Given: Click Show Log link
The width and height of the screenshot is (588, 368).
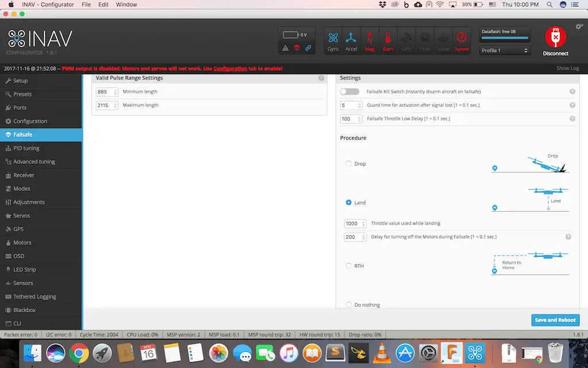Looking at the screenshot, I should click(567, 68).
